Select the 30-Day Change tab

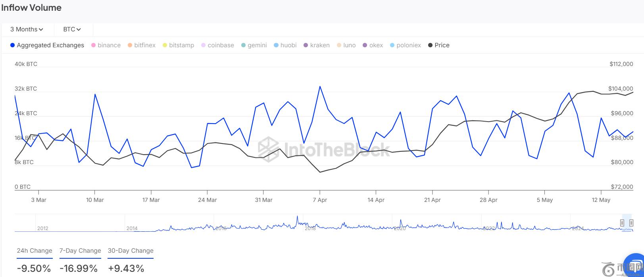(131, 251)
